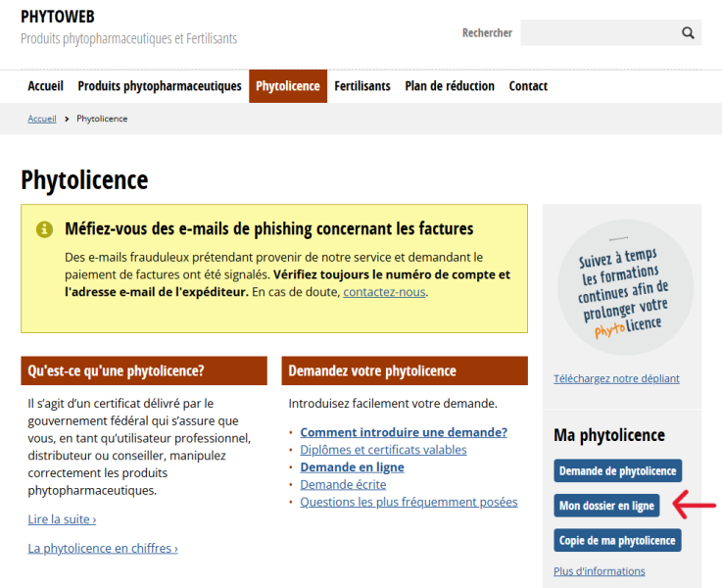722x588 pixels.
Task: Click the Ma phytolicence heading
Action: [x=609, y=435]
